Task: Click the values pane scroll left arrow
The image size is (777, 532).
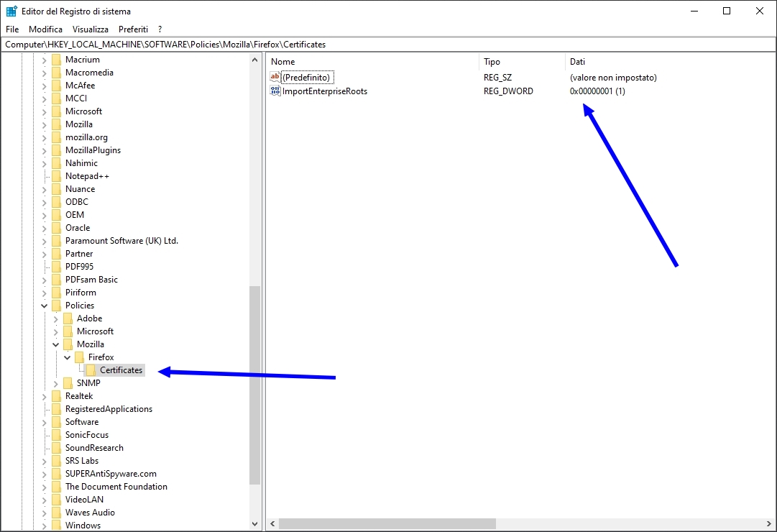Action: 272,523
